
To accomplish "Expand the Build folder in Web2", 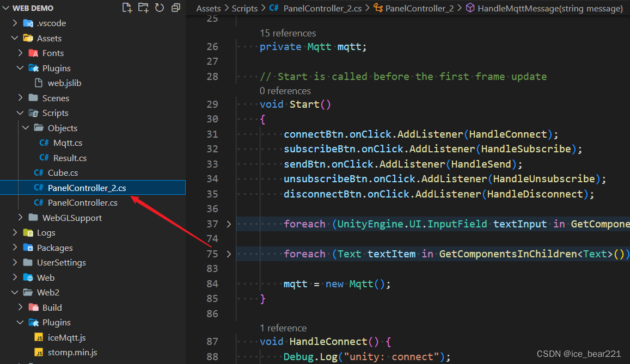I will pos(21,307).
